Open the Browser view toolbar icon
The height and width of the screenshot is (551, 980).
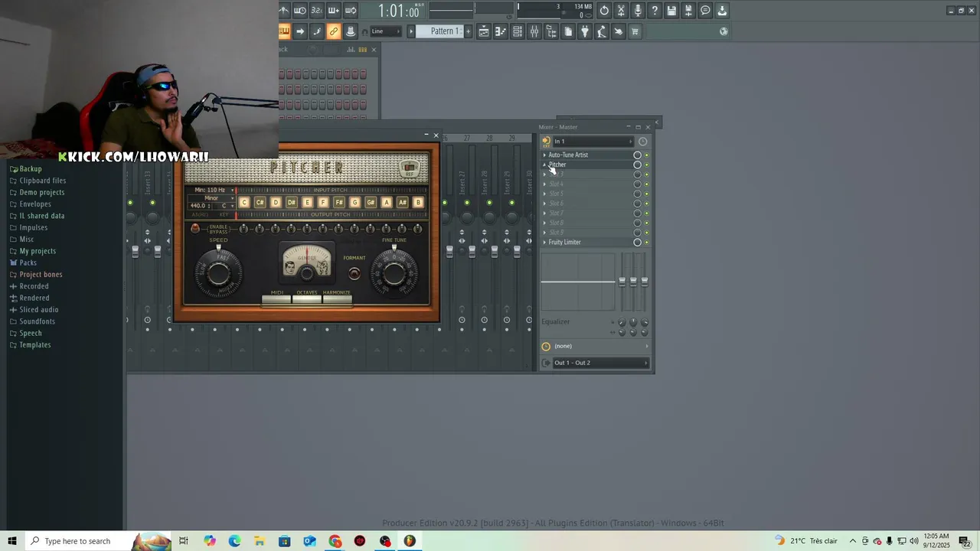tap(551, 31)
